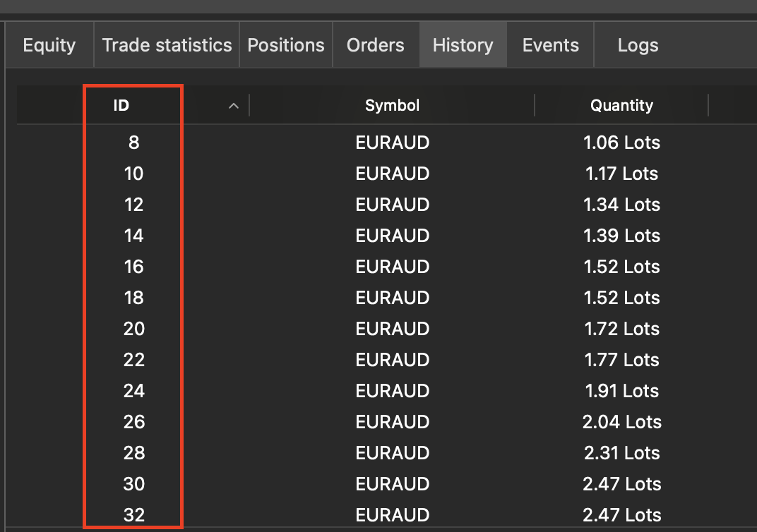The height and width of the screenshot is (532, 757).
Task: Click the 1.77 Lots quantity cell
Action: point(621,360)
